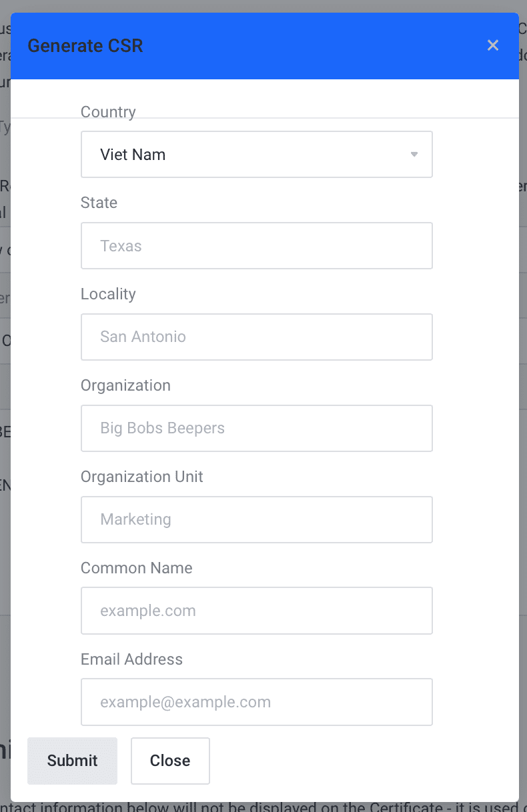
Task: Click the Email Address label text
Action: [131, 659]
